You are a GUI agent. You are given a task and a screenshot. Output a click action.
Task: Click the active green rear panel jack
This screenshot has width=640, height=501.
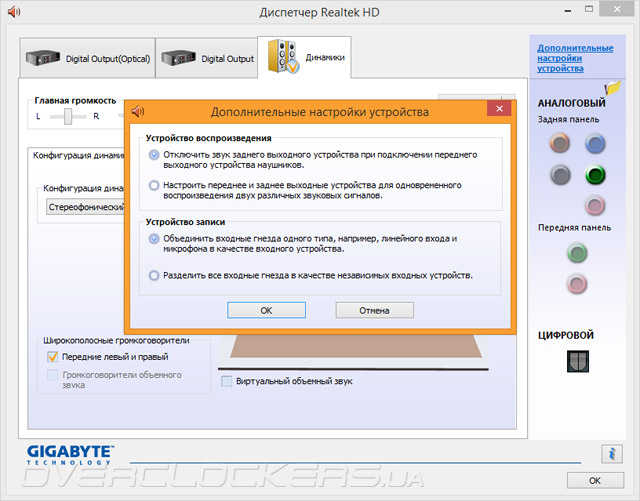click(595, 175)
